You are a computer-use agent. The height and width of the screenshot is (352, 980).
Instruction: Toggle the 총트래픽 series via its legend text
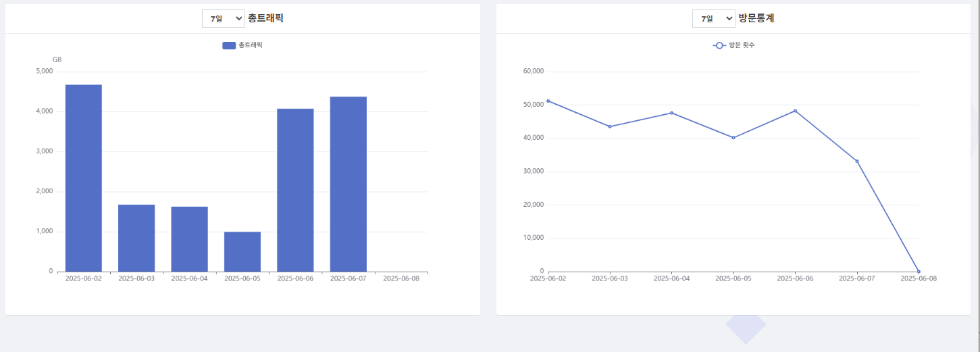pyautogui.click(x=250, y=45)
